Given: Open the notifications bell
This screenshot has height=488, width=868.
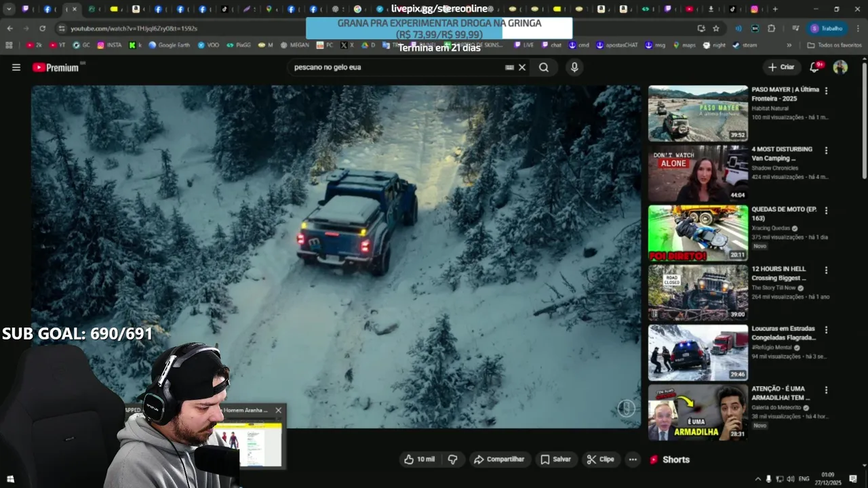Looking at the screenshot, I should pos(815,67).
